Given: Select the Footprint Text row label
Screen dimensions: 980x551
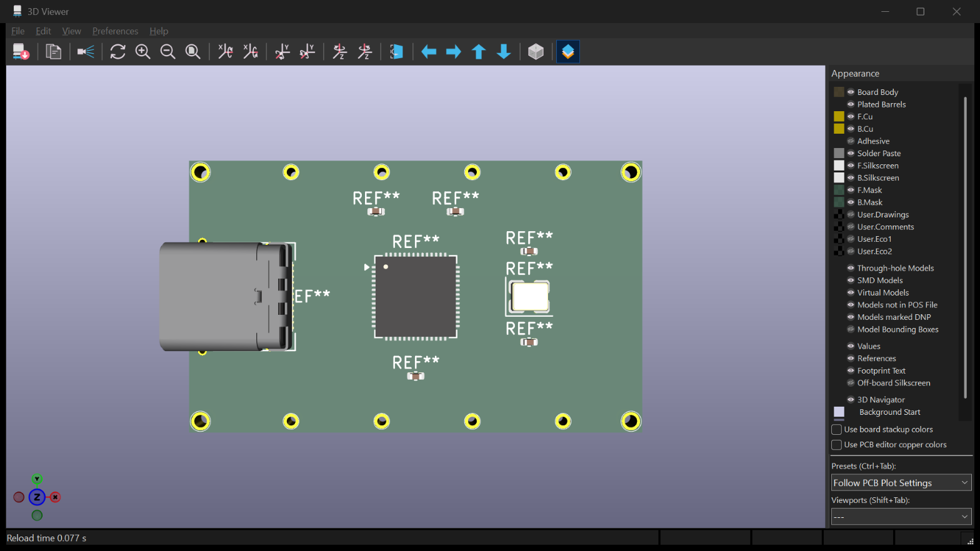Looking at the screenshot, I should [x=881, y=370].
